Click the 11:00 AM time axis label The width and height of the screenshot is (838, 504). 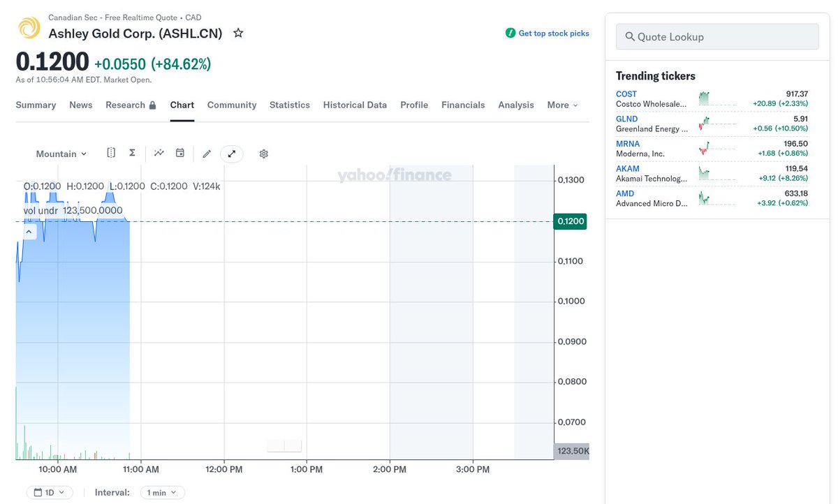coord(142,470)
